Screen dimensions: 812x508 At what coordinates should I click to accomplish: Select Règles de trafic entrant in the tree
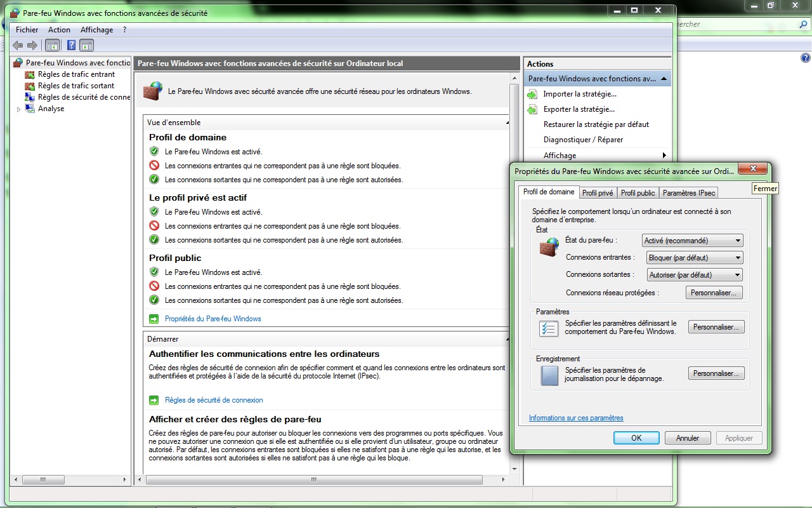(76, 74)
